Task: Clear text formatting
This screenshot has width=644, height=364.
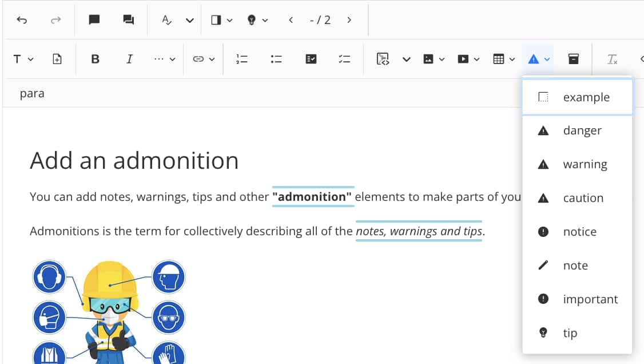Action: (x=611, y=58)
